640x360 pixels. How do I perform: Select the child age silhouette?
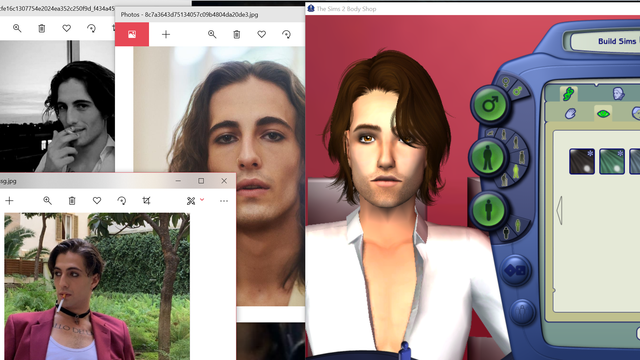point(504,135)
